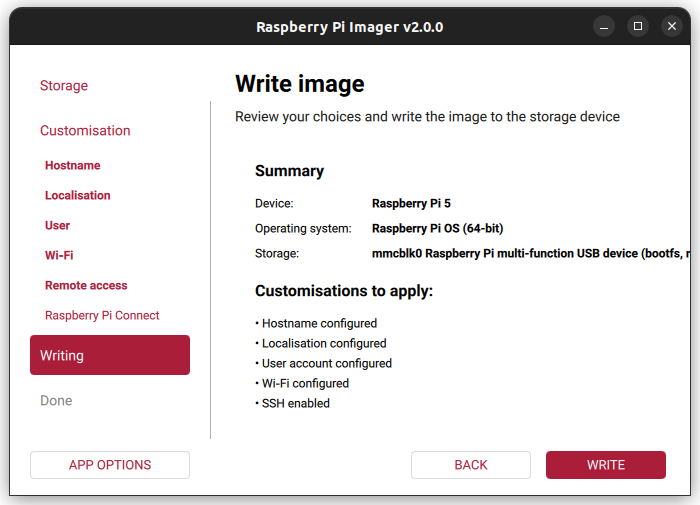Select the Customisation section in sidebar
The height and width of the screenshot is (505, 700).
pos(85,131)
